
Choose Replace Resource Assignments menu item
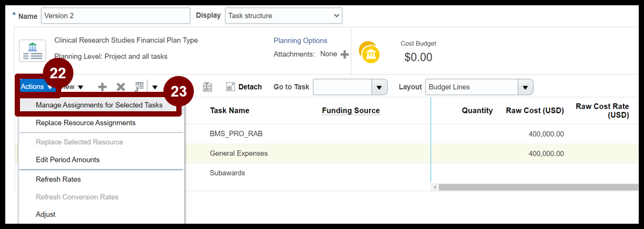[x=85, y=122]
